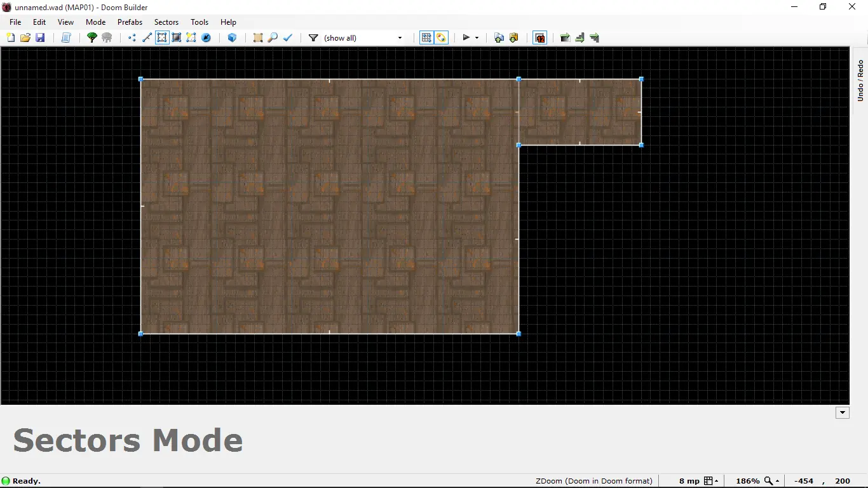Switch to Things mode icon
The width and height of the screenshot is (868, 488).
206,38
